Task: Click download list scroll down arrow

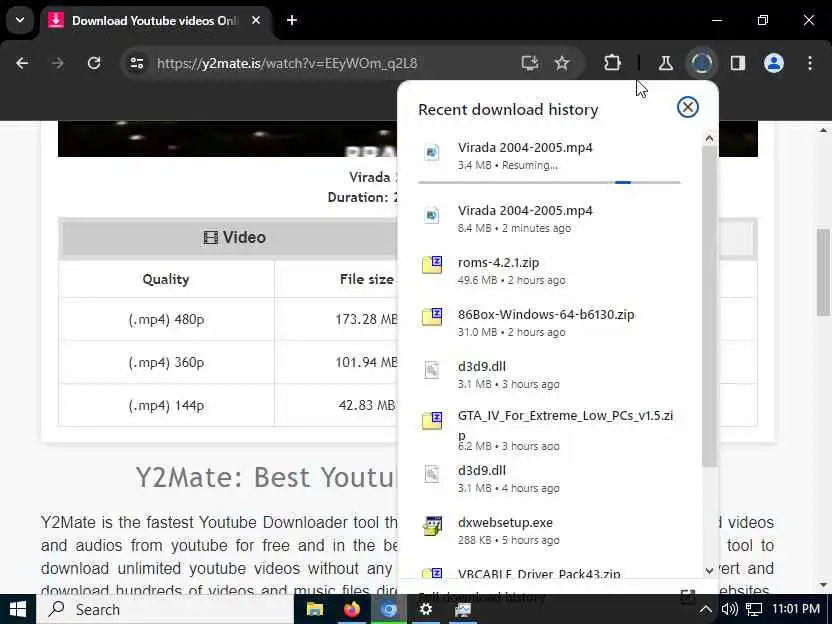Action: point(709,571)
